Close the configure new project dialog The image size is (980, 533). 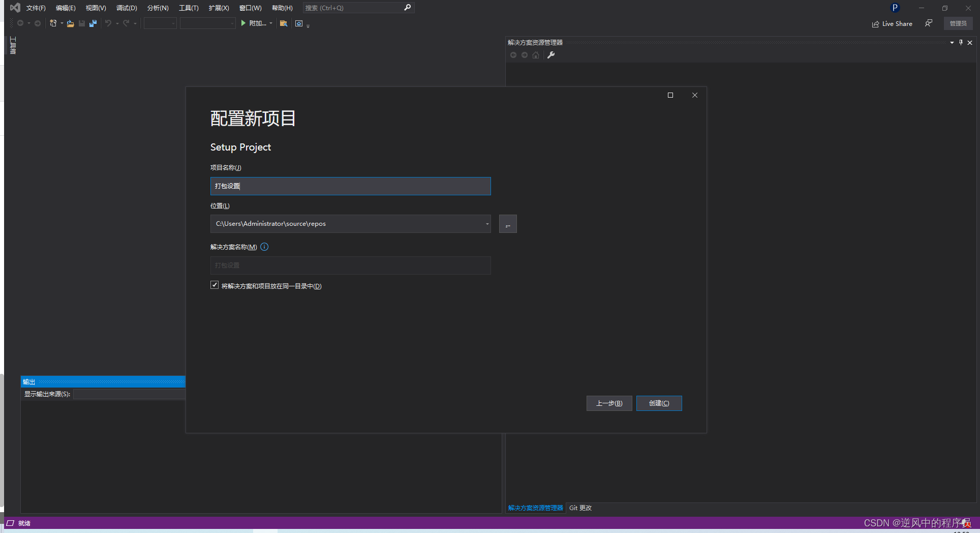[x=695, y=95]
